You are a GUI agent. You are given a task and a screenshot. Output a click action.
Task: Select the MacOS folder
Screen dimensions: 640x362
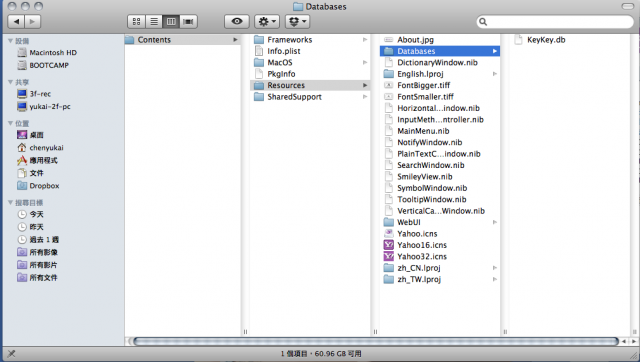pyautogui.click(x=310, y=62)
